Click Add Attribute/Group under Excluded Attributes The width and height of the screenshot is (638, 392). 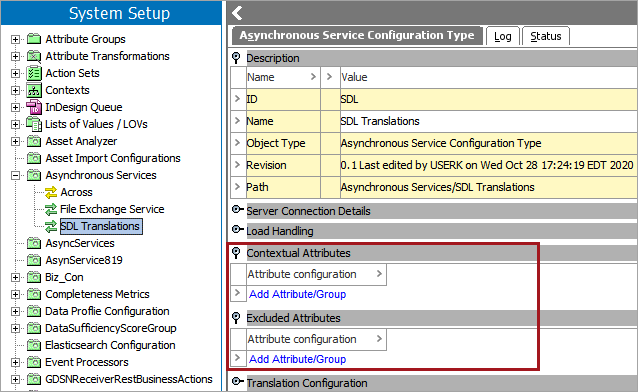point(297,359)
